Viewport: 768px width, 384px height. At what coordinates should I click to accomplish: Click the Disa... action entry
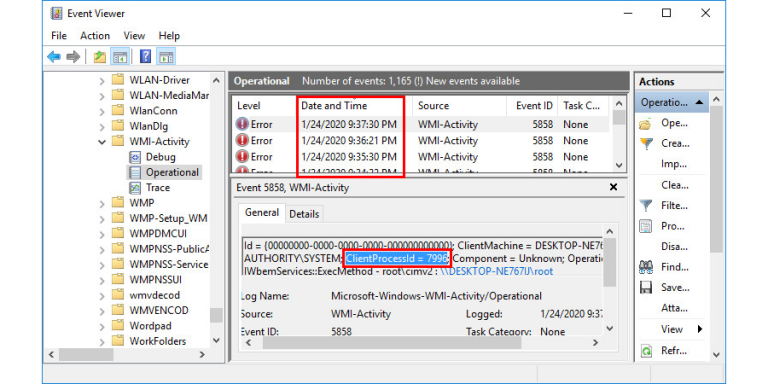[674, 246]
